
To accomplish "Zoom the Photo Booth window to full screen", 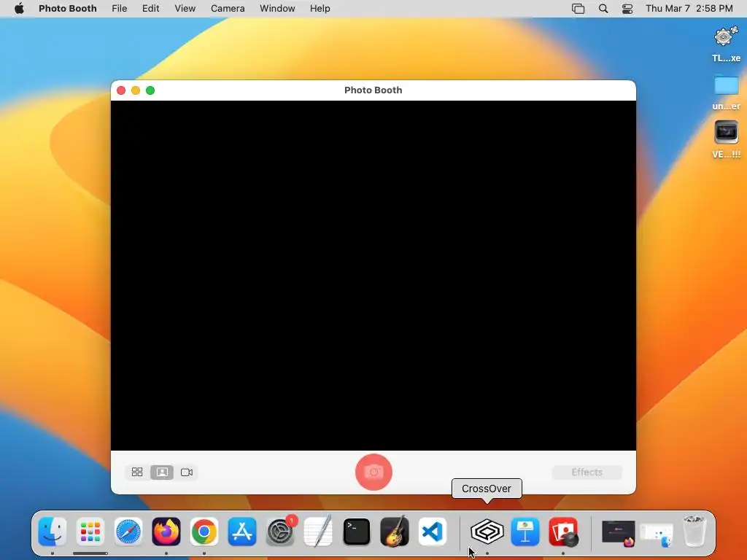I will (150, 90).
